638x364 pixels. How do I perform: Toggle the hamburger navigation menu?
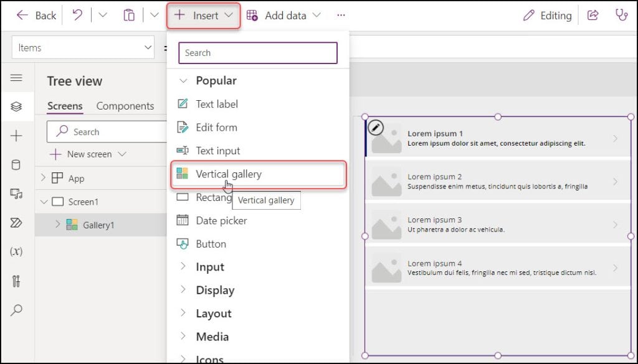[16, 78]
